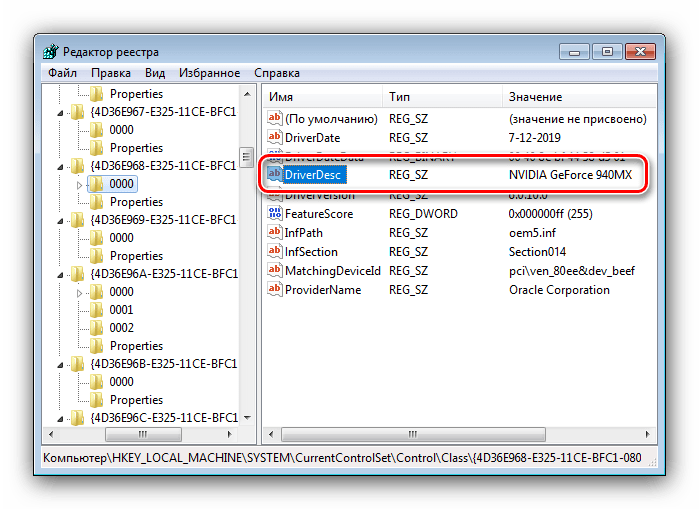The height and width of the screenshot is (509, 699).
Task: Open the Избранное menu
Action: click(210, 73)
